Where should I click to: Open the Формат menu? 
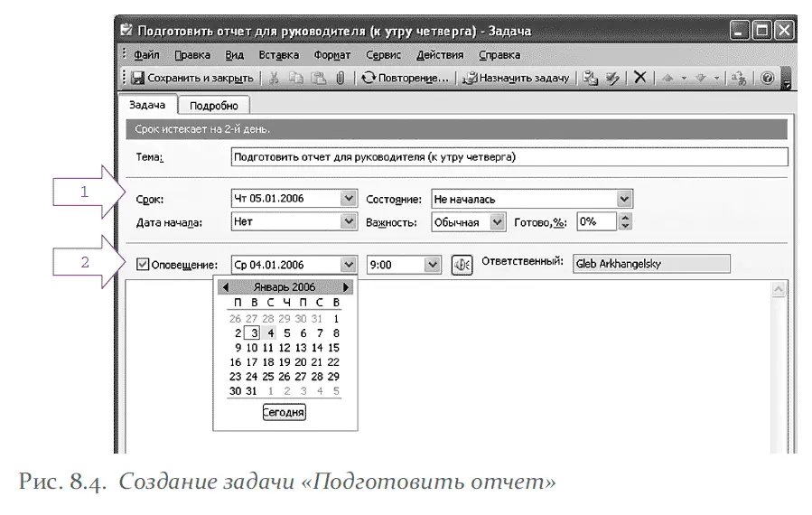(332, 54)
